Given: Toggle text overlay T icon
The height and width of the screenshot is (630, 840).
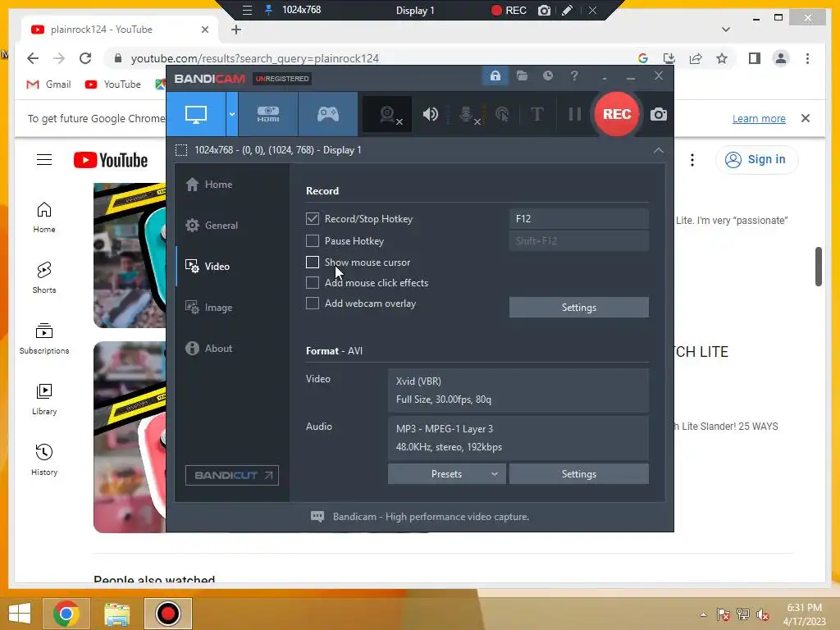Looking at the screenshot, I should tap(536, 114).
